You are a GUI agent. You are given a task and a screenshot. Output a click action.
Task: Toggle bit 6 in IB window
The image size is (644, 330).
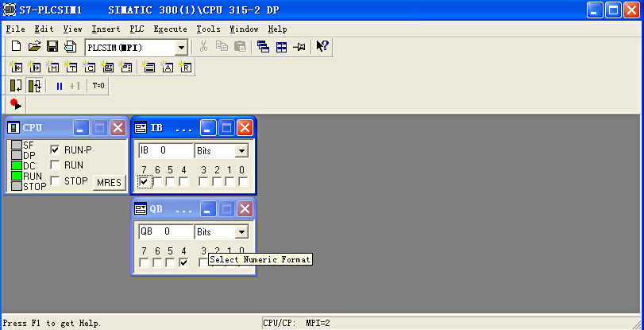click(x=157, y=181)
